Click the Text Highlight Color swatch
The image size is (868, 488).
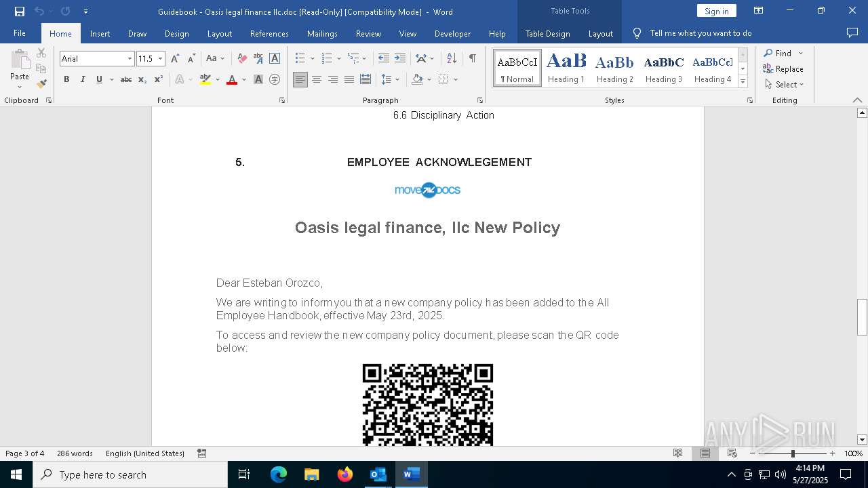(x=205, y=79)
